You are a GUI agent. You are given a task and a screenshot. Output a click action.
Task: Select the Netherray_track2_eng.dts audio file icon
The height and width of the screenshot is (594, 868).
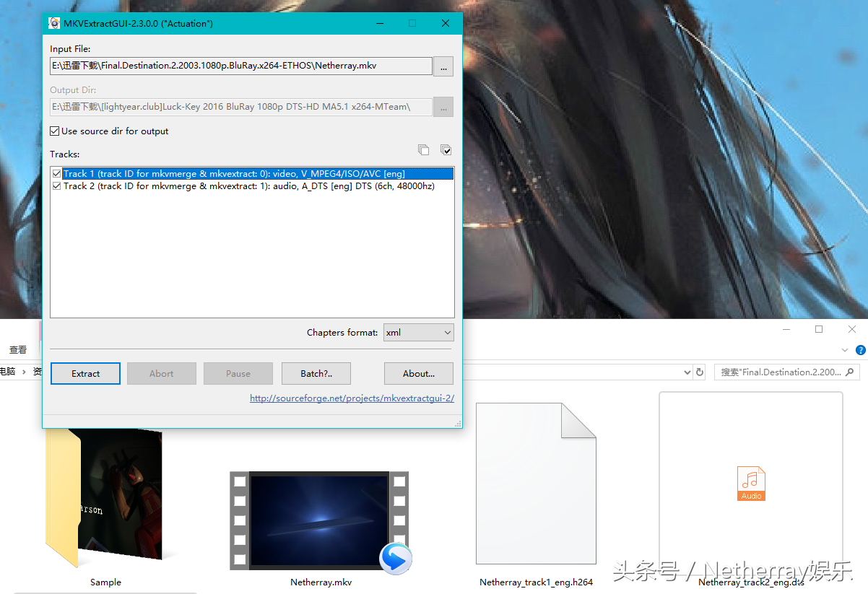(x=751, y=483)
